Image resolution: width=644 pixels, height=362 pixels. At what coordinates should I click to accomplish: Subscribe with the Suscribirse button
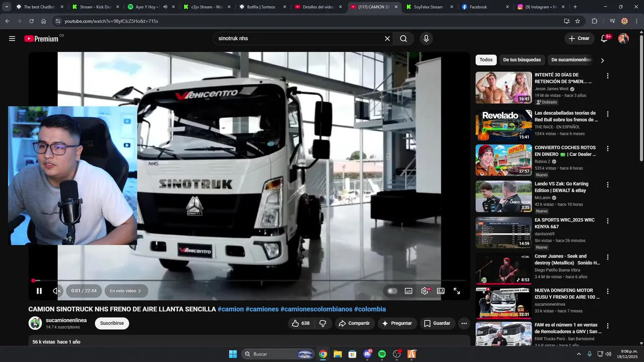tap(112, 323)
